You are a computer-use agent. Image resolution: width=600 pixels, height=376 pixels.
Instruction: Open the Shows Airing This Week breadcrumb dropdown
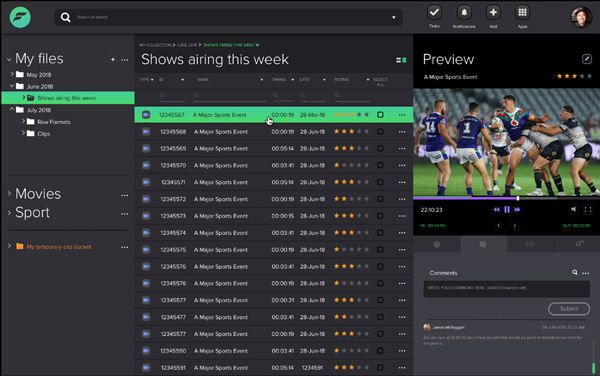point(258,45)
